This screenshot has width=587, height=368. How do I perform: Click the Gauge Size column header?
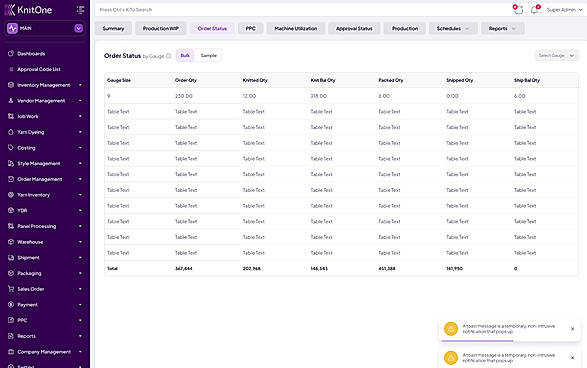coord(119,80)
